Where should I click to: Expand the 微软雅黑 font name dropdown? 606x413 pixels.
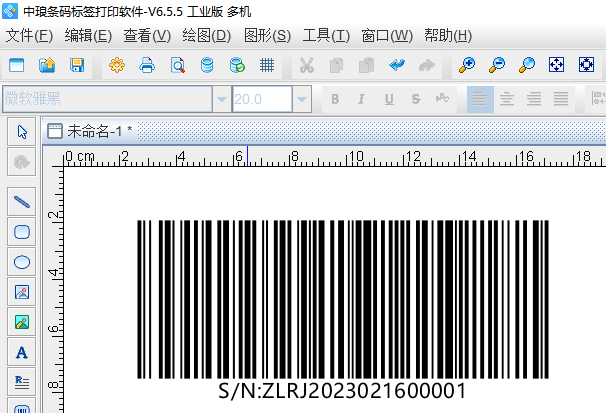pos(222,99)
